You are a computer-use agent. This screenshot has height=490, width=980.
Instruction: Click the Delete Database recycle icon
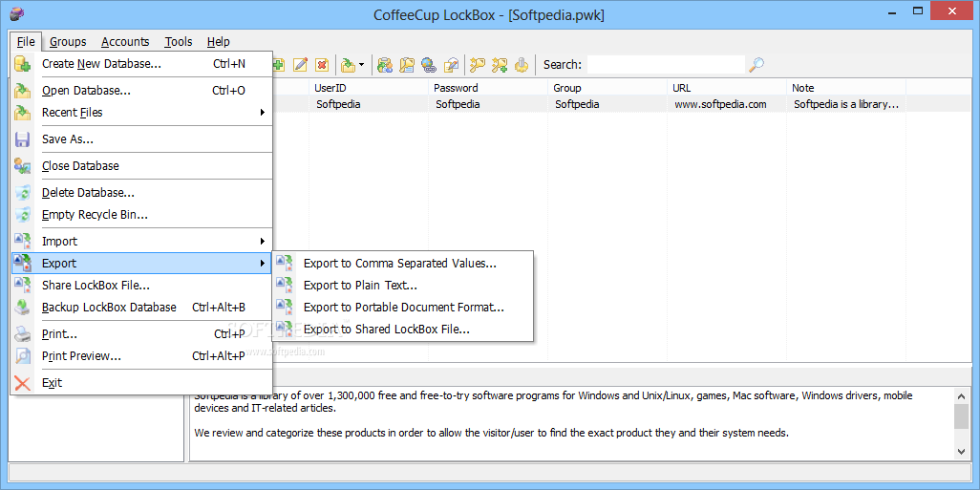23,193
